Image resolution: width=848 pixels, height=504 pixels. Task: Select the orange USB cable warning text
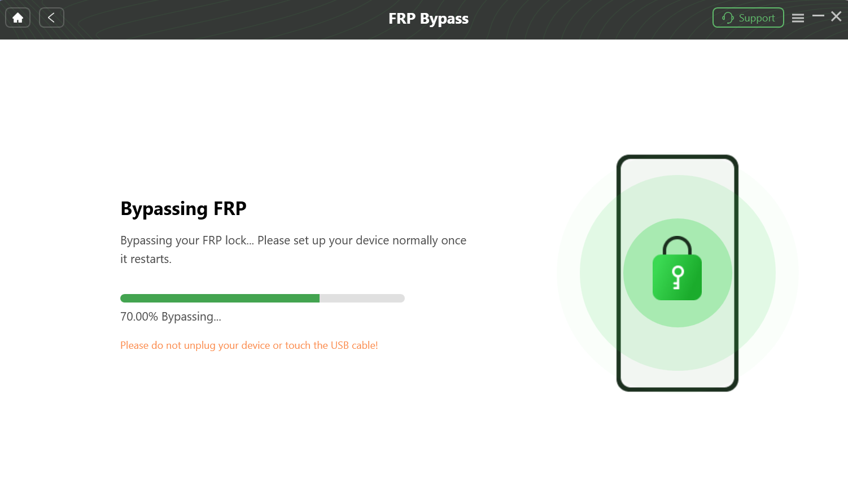(x=248, y=345)
